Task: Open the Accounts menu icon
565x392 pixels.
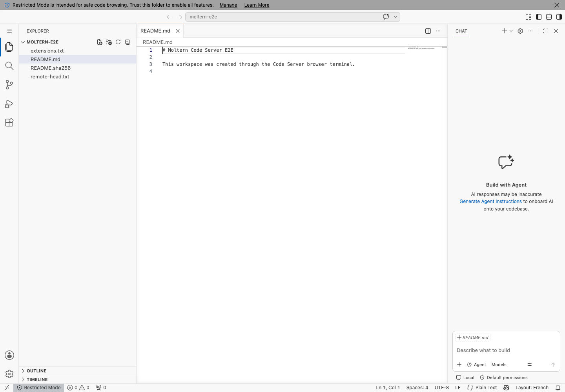Action: [9, 355]
